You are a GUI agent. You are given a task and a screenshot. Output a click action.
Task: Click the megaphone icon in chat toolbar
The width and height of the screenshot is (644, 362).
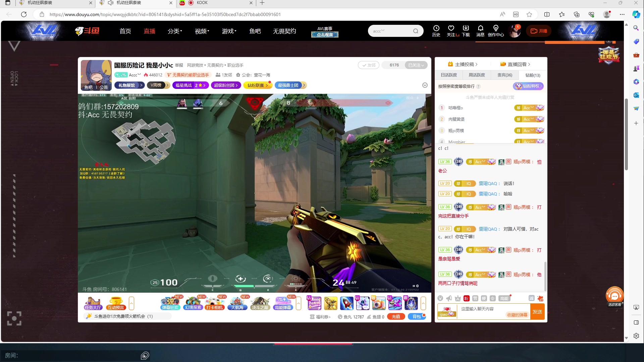tap(449, 298)
